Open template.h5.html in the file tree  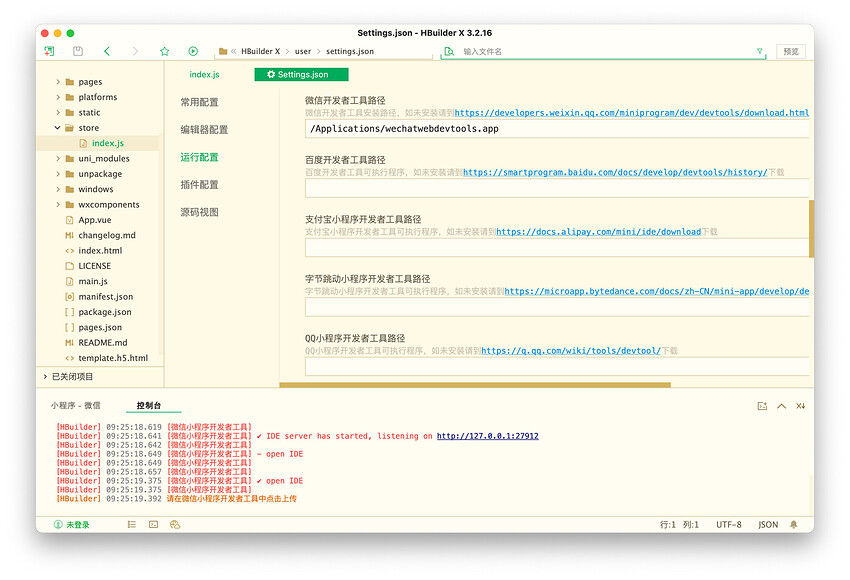point(113,358)
